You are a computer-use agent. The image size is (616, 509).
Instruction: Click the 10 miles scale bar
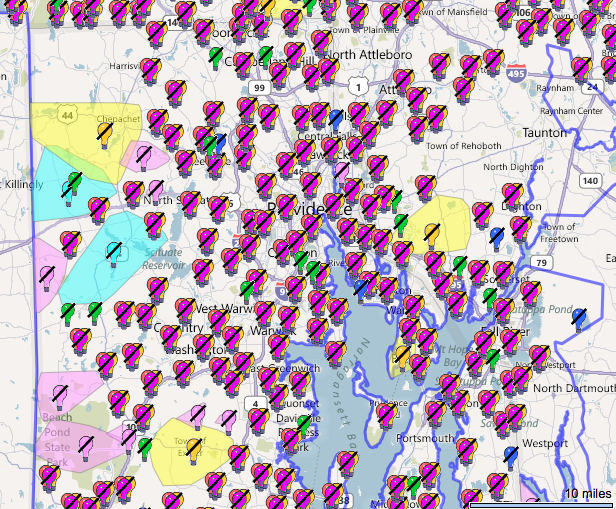point(542,504)
